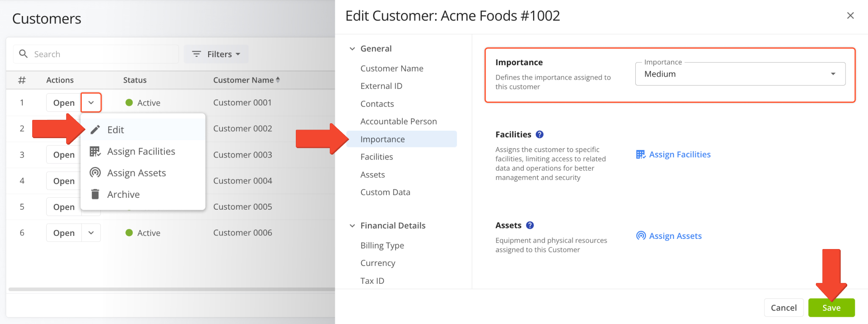Click the Customer 0005 cell

pyautogui.click(x=242, y=207)
